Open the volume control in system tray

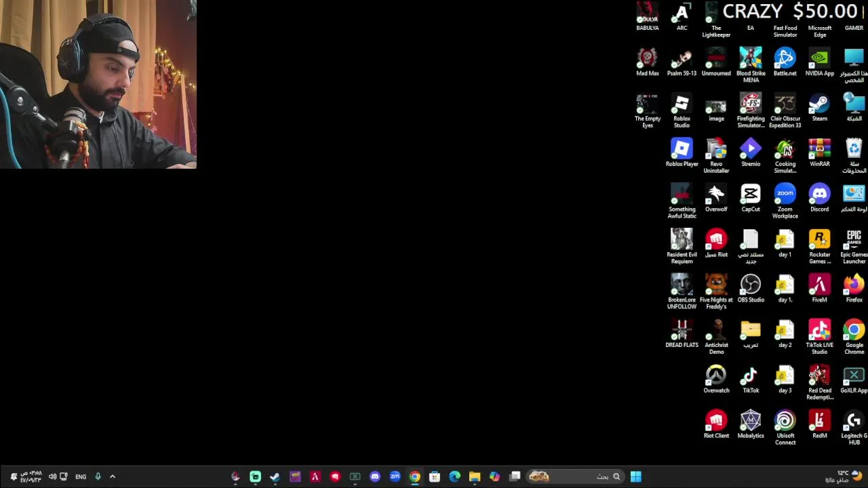52,476
